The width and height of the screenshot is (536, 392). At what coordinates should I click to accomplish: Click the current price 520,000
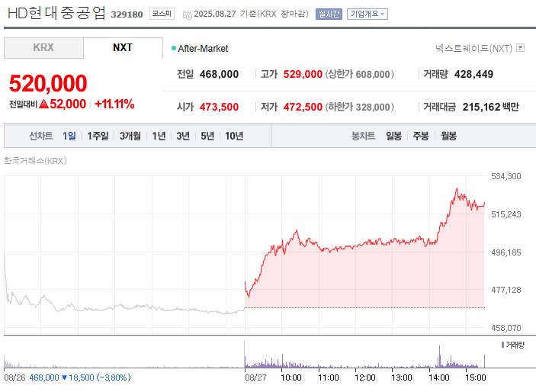48,83
